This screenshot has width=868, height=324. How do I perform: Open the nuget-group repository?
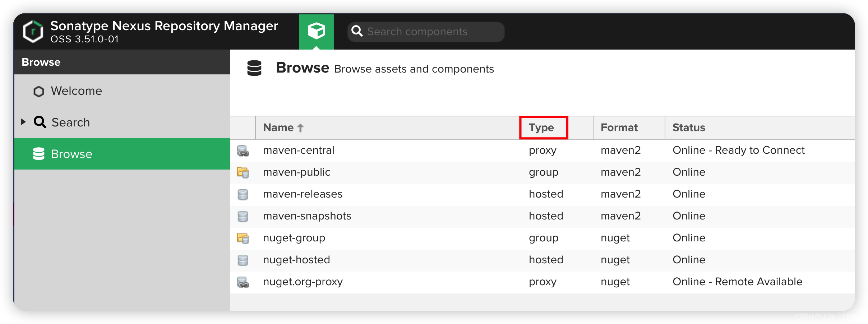294,238
